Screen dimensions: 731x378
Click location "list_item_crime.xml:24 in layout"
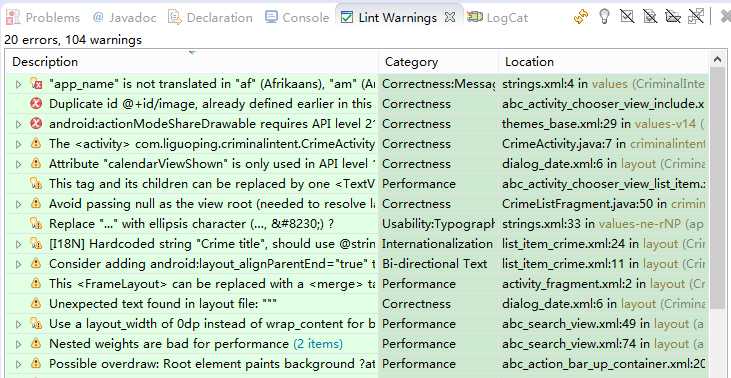click(591, 244)
